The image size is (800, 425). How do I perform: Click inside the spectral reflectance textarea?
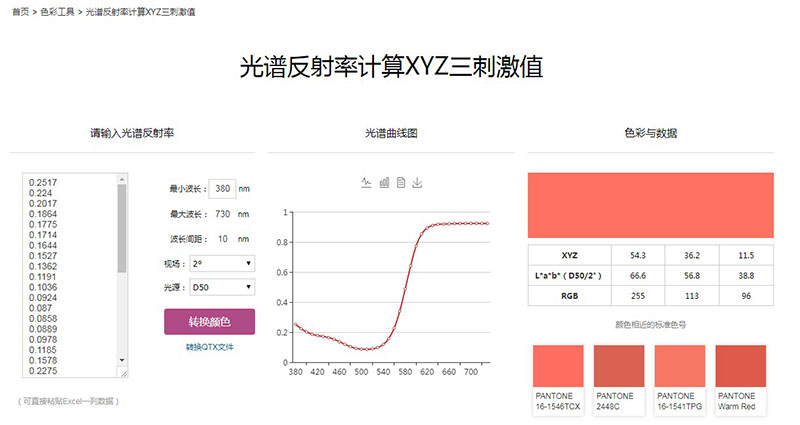(70, 270)
